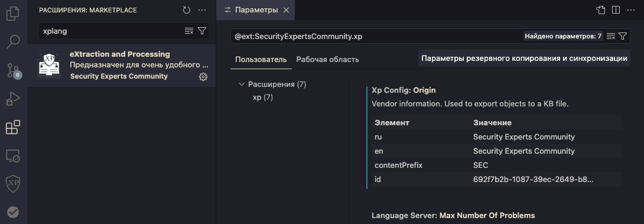Click the Элемент column header
This screenshot has width=644, height=224.
391,122
